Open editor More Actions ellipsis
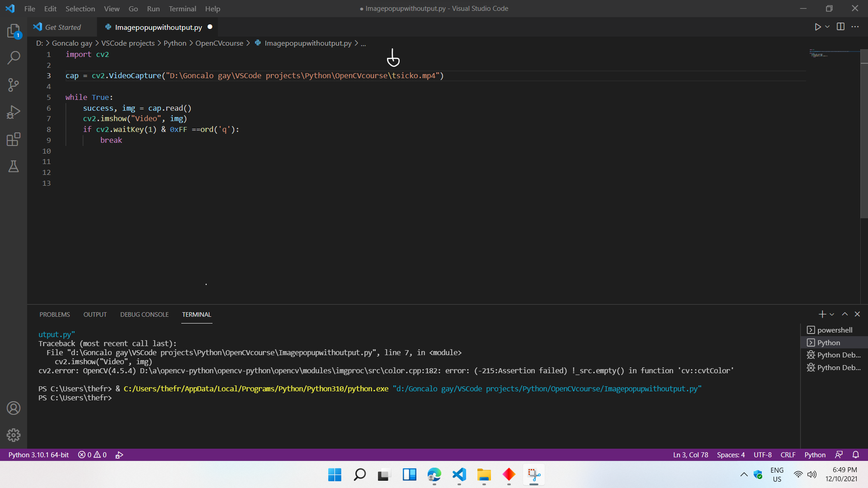 click(x=855, y=27)
